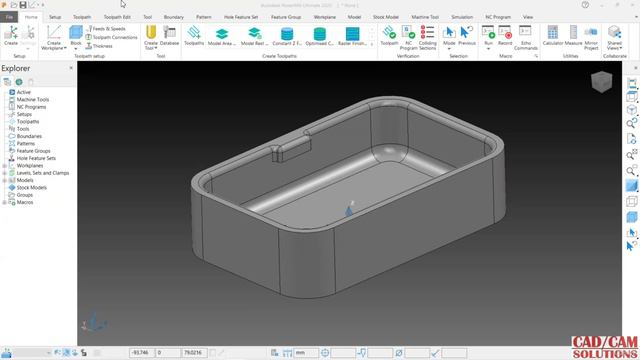This screenshot has height=360, width=640.
Task: Record a macro
Action: point(505,35)
